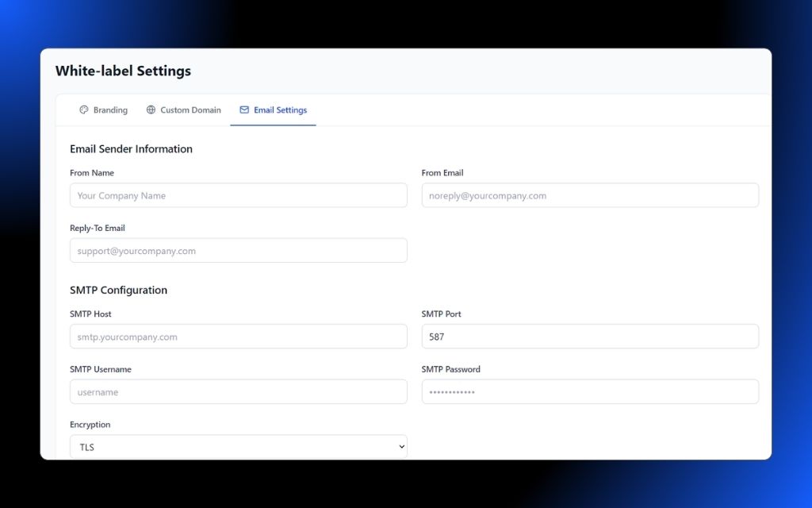Viewport: 812px width, 508px height.
Task: Click the SMTP Host field
Action: coord(237,337)
